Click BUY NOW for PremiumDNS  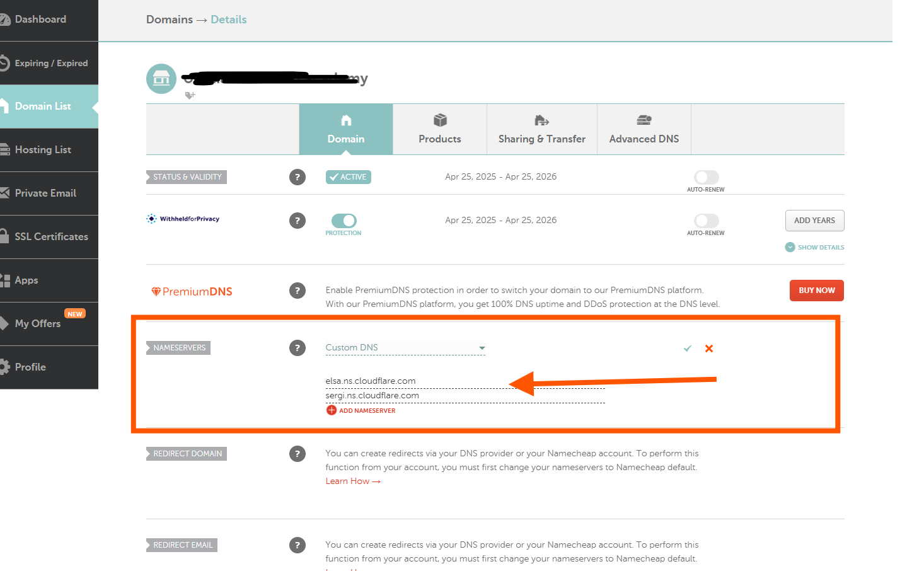pos(816,291)
